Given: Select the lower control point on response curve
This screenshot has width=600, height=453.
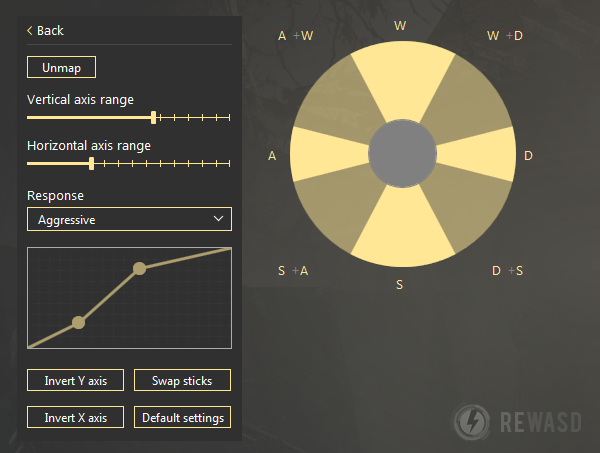Looking at the screenshot, I should click(78, 323).
